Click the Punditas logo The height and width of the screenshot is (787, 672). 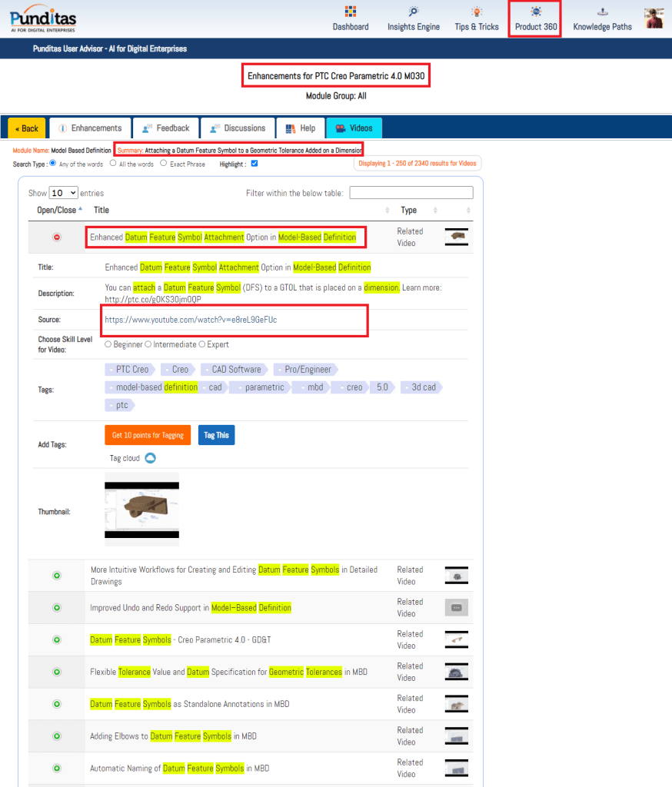(43, 18)
